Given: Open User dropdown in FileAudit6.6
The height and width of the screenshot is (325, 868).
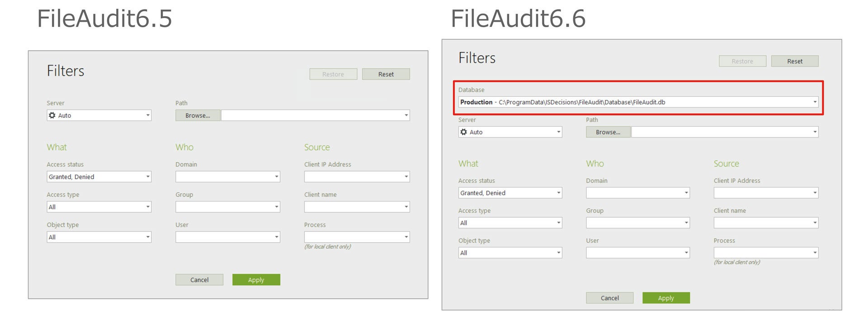Looking at the screenshot, I should pyautogui.click(x=638, y=253).
